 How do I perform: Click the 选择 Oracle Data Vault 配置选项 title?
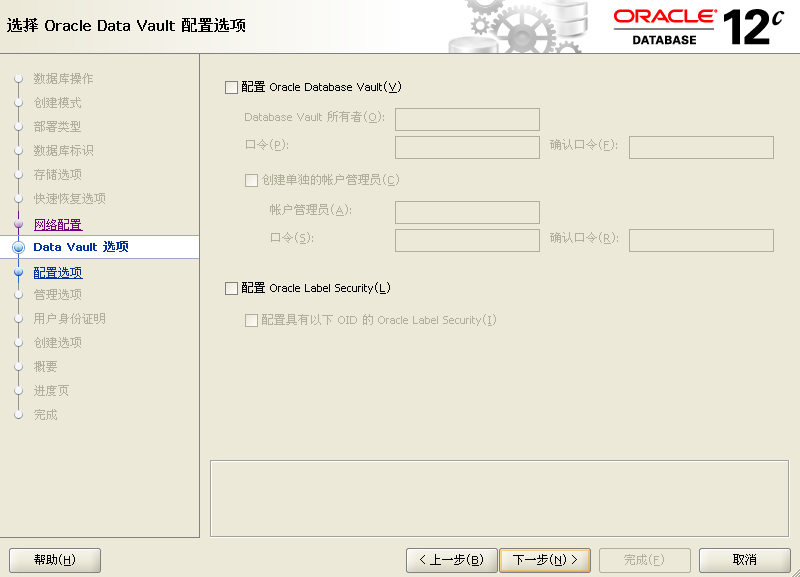126,26
